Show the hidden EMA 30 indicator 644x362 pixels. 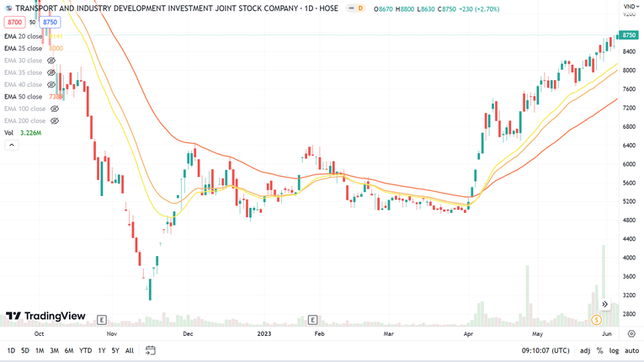[51, 61]
